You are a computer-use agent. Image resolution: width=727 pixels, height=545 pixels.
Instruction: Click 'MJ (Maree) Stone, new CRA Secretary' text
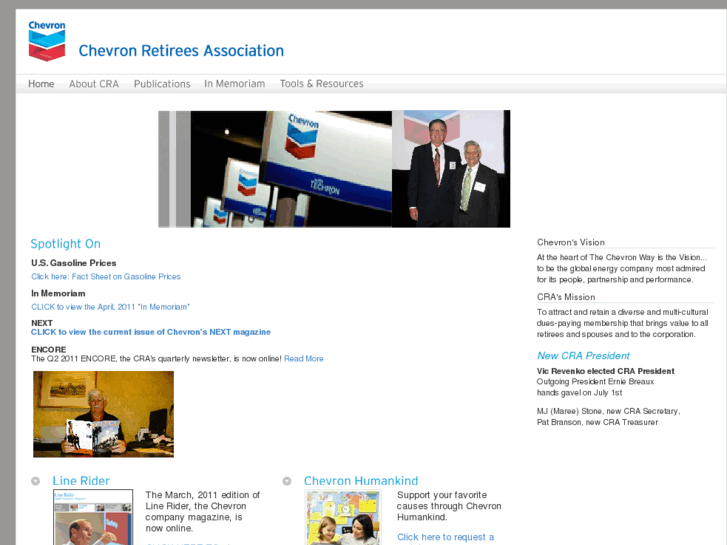608,411
